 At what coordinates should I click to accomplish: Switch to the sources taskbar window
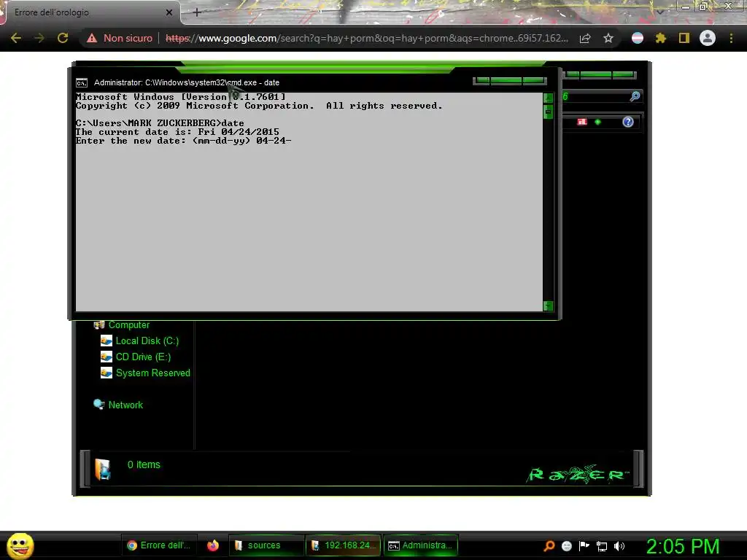[x=266, y=545]
